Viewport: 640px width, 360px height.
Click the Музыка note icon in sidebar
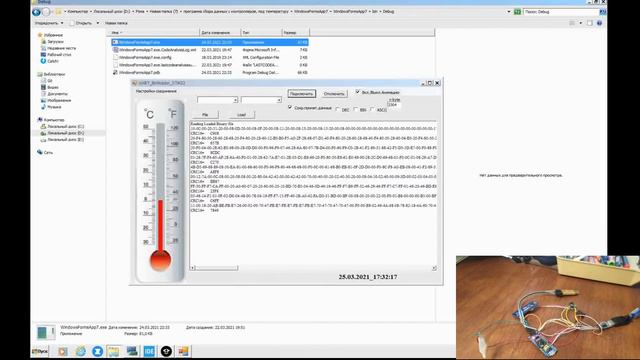[x=43, y=107]
